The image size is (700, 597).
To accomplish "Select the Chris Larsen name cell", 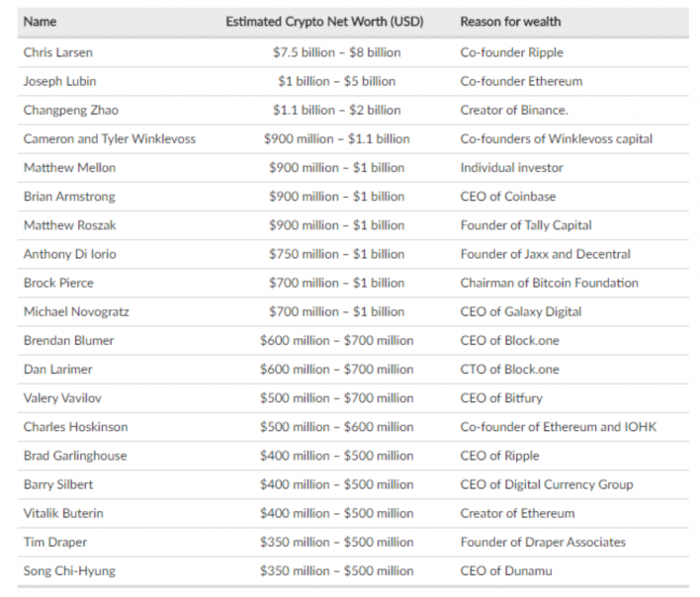I will click(57, 52).
